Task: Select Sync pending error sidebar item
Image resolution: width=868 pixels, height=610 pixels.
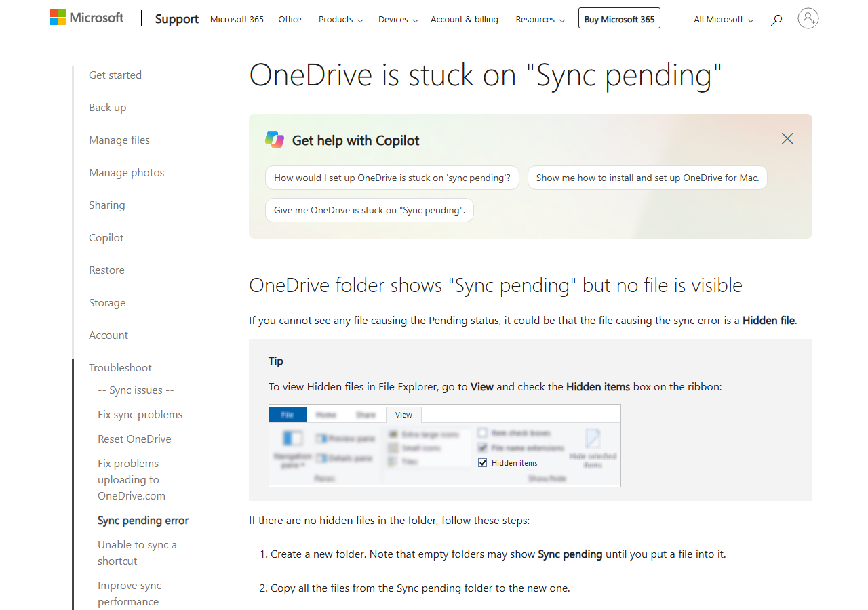Action: click(143, 521)
